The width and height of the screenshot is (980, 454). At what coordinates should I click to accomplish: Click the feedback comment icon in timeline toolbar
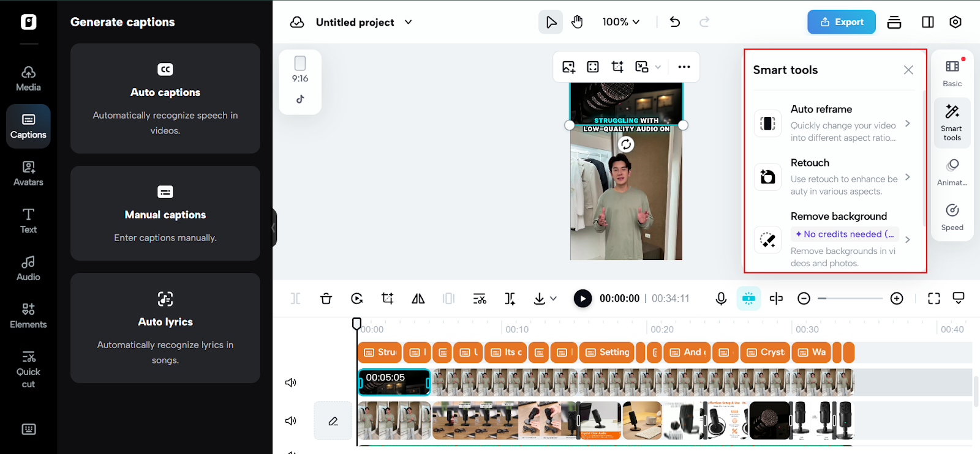coord(959,299)
